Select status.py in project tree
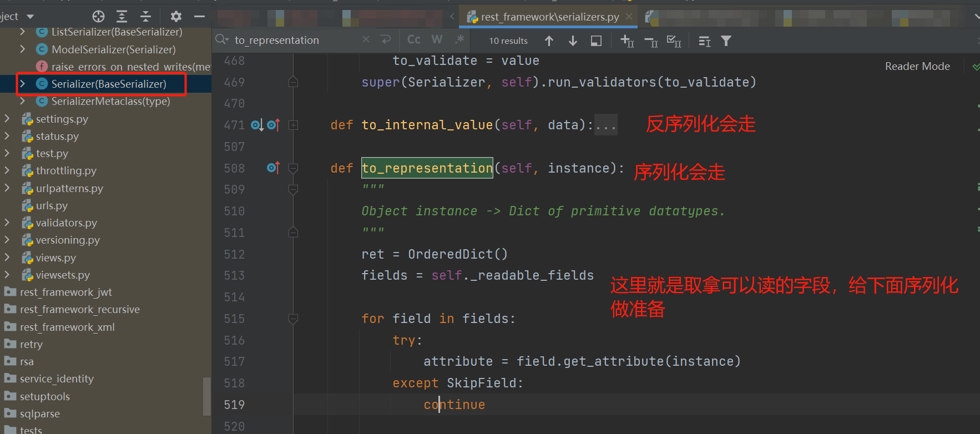 click(57, 136)
